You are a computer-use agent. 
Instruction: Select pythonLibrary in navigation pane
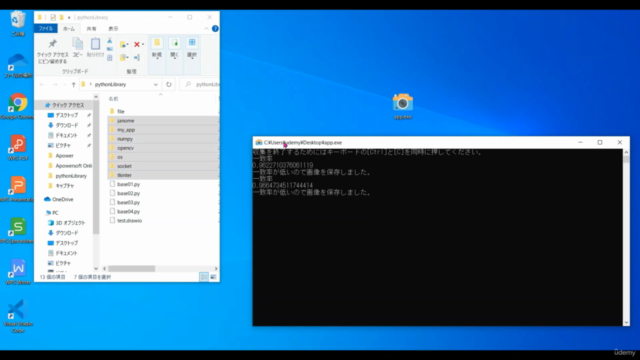coord(71,176)
